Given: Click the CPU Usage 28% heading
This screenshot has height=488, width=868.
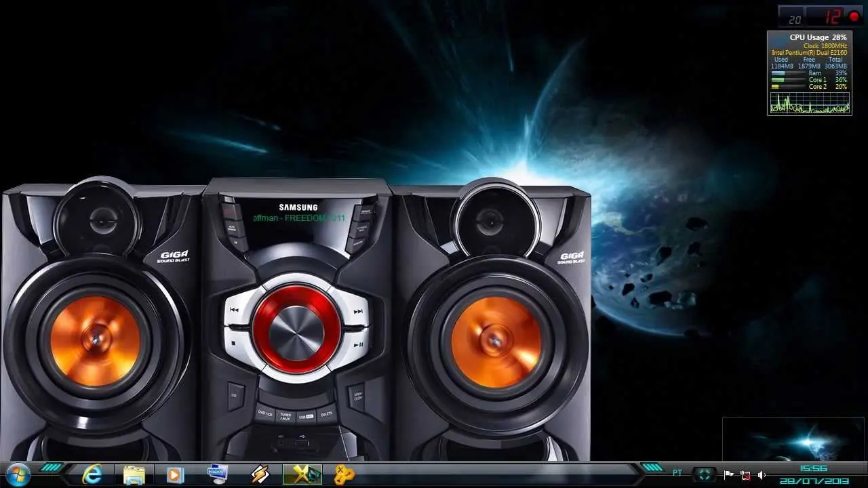Looking at the screenshot, I should pyautogui.click(x=818, y=37).
